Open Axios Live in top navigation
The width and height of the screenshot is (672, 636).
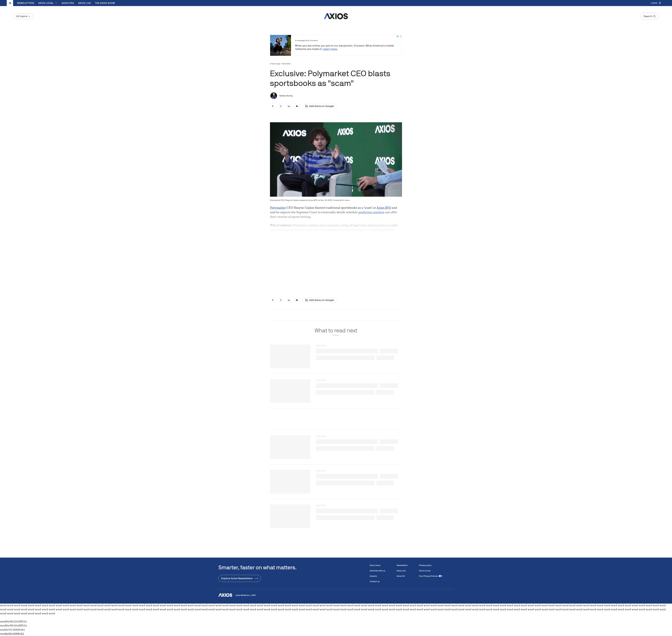coord(85,3)
